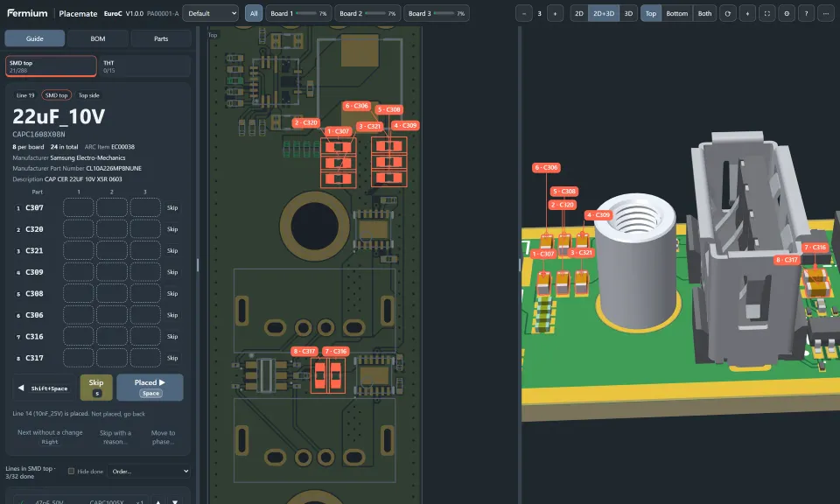Click Next without a change

pyautogui.click(x=50, y=437)
